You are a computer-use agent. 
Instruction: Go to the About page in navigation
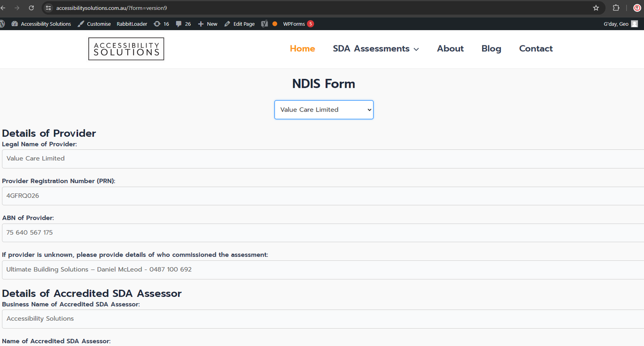click(450, 49)
